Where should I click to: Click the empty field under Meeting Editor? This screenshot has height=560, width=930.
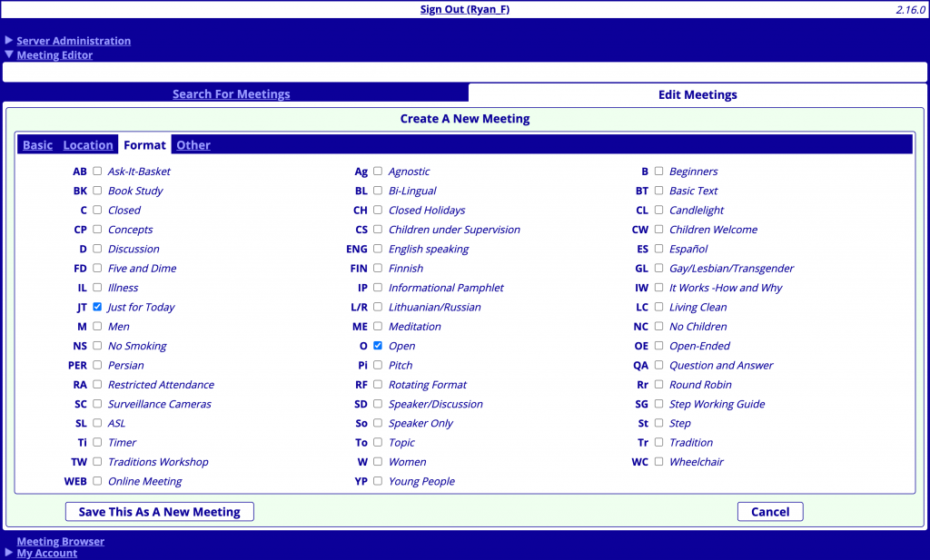[465, 73]
